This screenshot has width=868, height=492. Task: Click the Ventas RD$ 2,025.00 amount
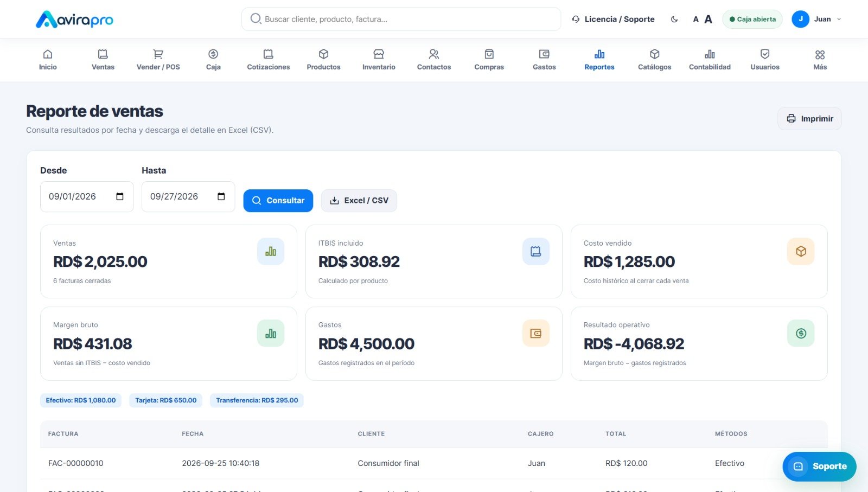[x=100, y=262]
